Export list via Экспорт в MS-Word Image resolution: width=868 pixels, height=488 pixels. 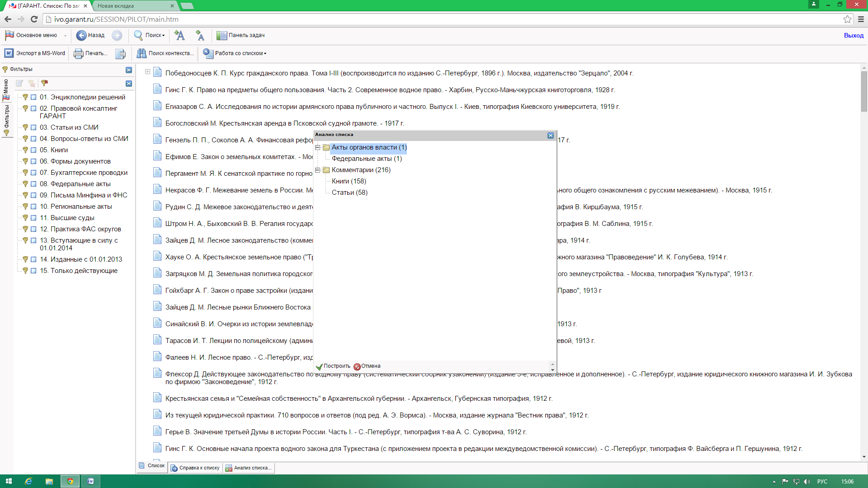(x=35, y=53)
